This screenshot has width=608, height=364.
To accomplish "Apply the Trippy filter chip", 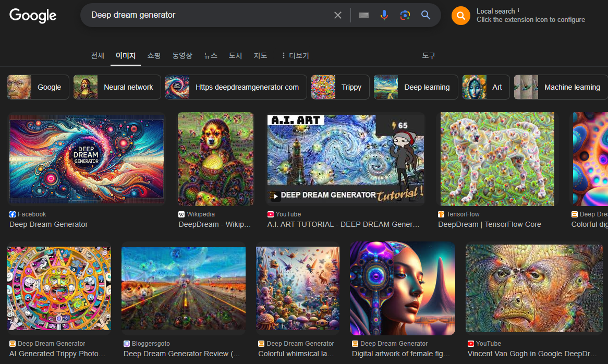I will tap(340, 87).
